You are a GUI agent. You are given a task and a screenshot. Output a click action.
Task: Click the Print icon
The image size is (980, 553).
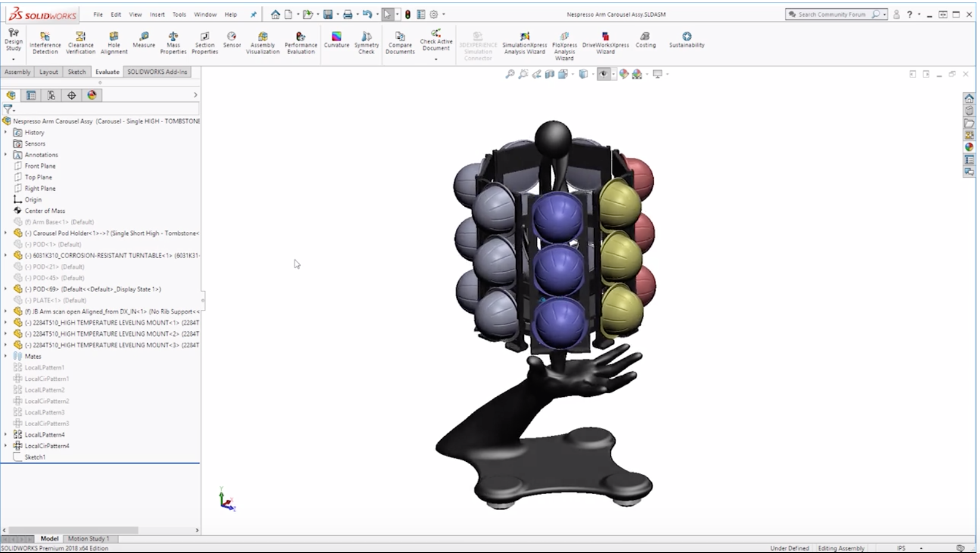click(348, 14)
